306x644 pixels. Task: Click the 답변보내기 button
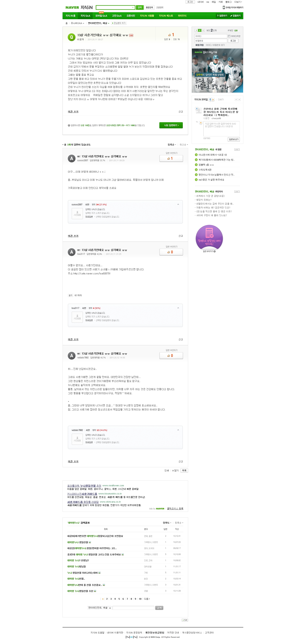click(x=234, y=140)
